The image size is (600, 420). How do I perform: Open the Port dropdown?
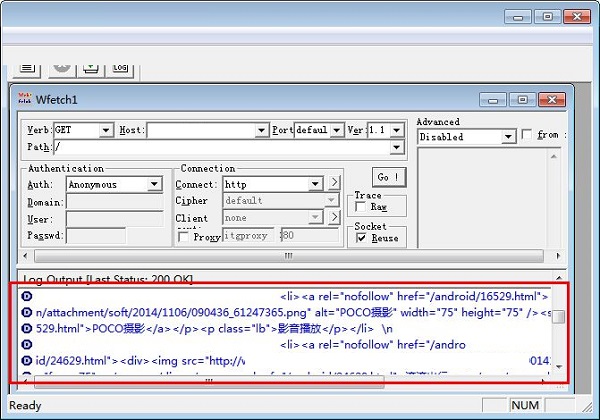coord(335,131)
